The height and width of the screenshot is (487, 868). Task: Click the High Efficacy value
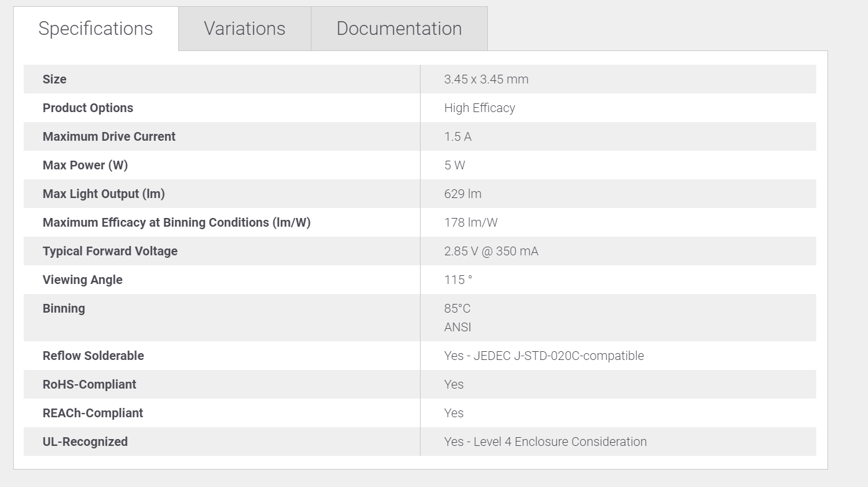pyautogui.click(x=480, y=108)
